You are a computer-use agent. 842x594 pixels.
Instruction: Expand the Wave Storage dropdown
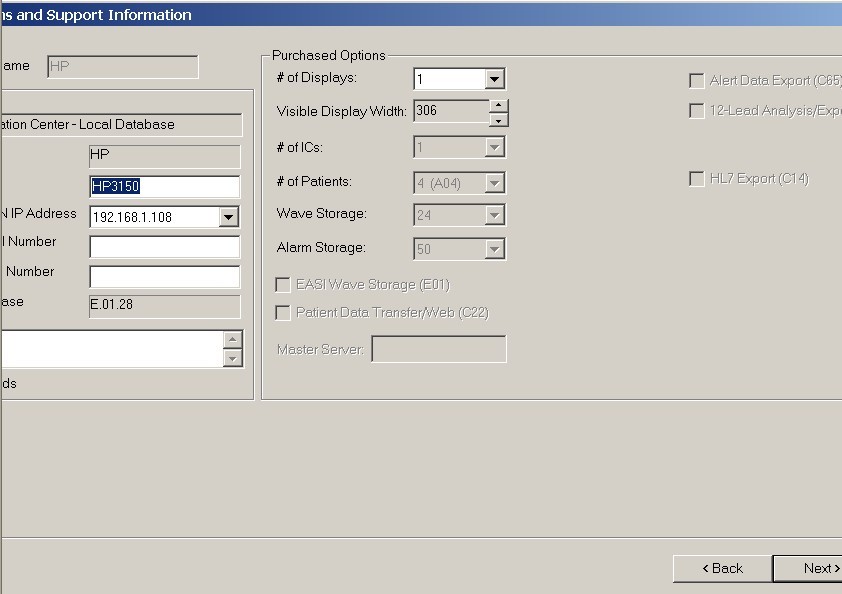click(494, 215)
